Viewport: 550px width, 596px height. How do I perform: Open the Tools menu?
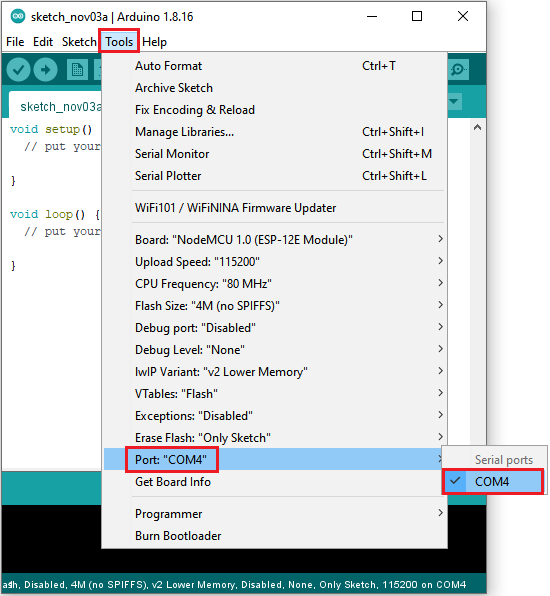[x=119, y=41]
